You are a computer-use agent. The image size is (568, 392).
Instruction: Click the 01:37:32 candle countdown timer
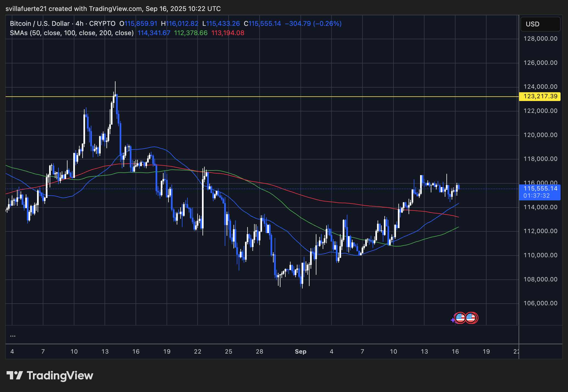tap(539, 196)
